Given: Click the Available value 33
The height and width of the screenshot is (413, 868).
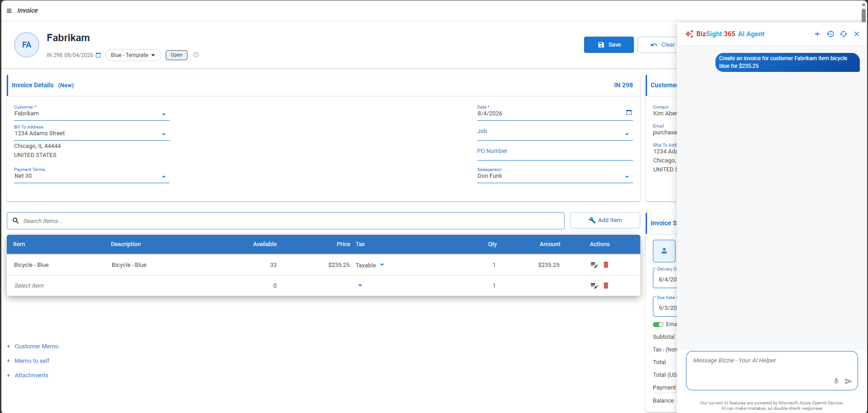Looking at the screenshot, I should click(x=273, y=265).
